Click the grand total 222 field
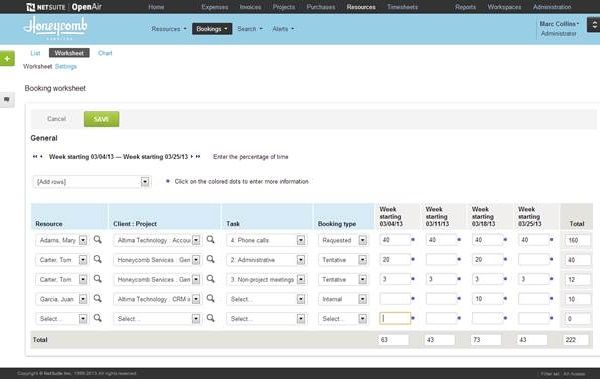 [x=576, y=340]
